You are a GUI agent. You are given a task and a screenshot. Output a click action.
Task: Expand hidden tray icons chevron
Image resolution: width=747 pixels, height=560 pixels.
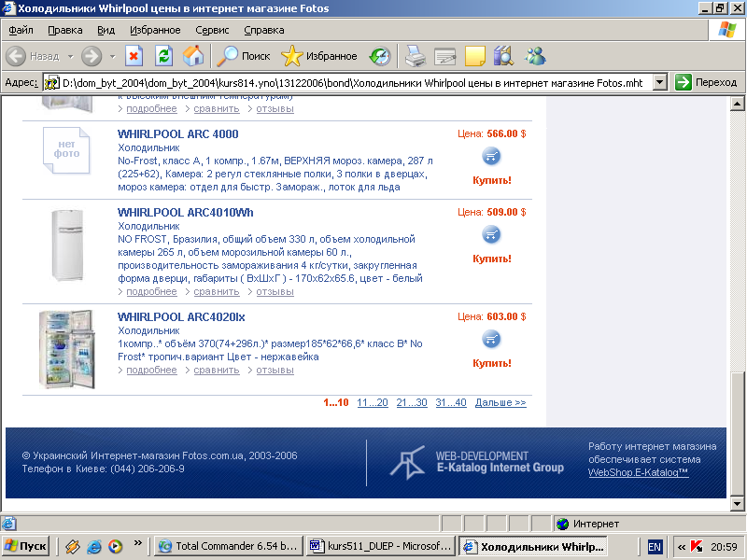click(x=682, y=547)
